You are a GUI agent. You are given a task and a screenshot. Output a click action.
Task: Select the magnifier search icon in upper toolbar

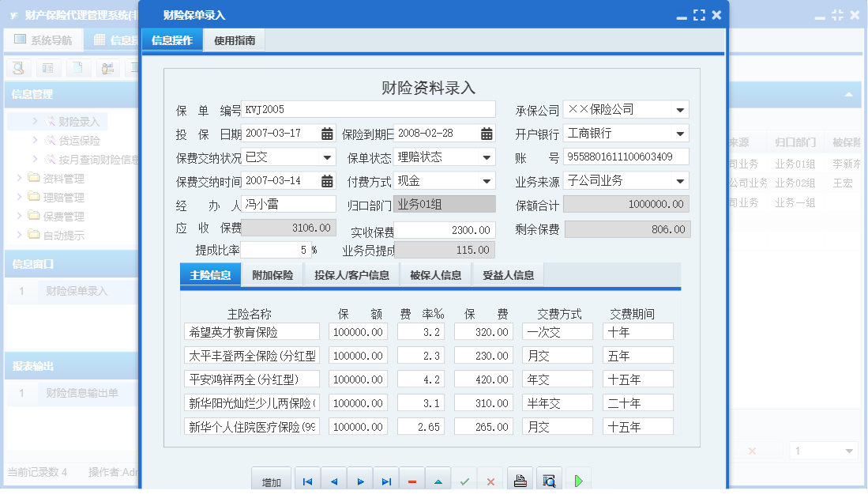(x=17, y=68)
